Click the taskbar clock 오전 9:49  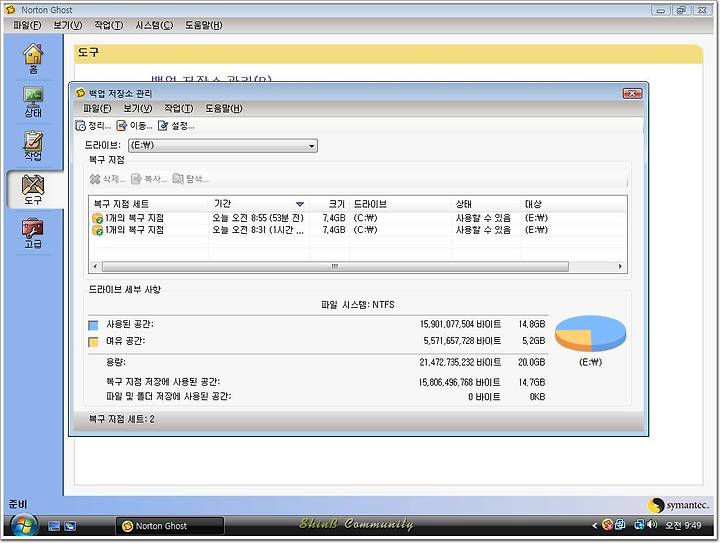683,525
